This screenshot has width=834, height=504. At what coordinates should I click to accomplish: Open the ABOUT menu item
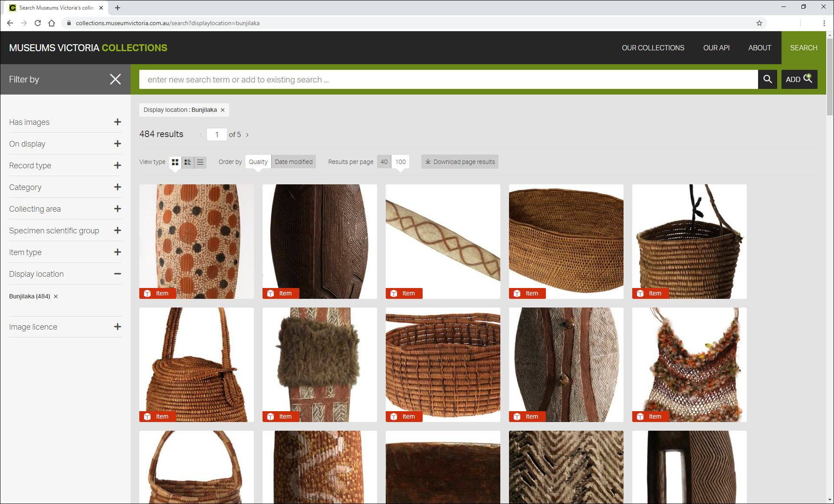(760, 48)
